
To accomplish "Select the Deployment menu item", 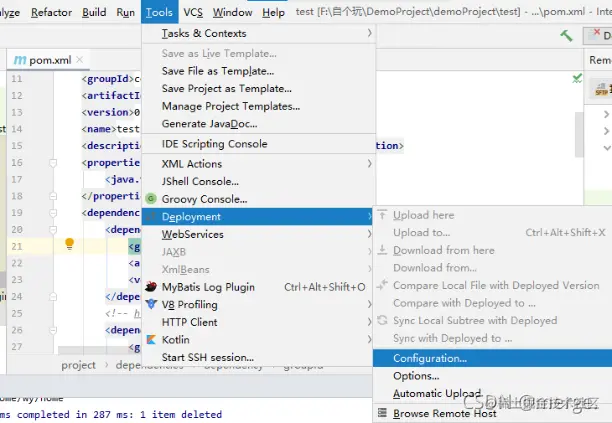I will point(257,217).
